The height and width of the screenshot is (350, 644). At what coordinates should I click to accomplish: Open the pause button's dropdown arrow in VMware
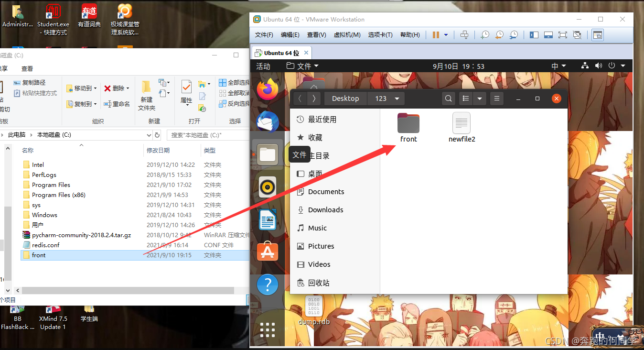[x=446, y=35]
